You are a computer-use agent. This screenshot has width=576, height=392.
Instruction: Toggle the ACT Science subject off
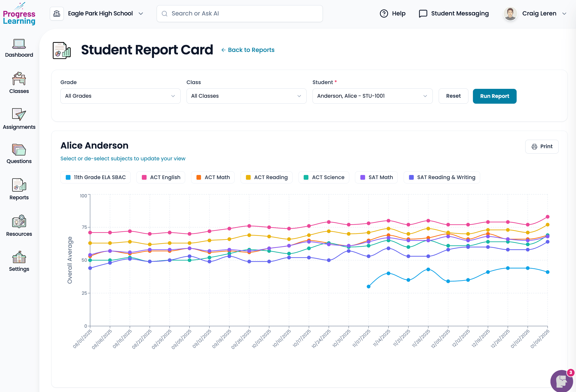(324, 177)
